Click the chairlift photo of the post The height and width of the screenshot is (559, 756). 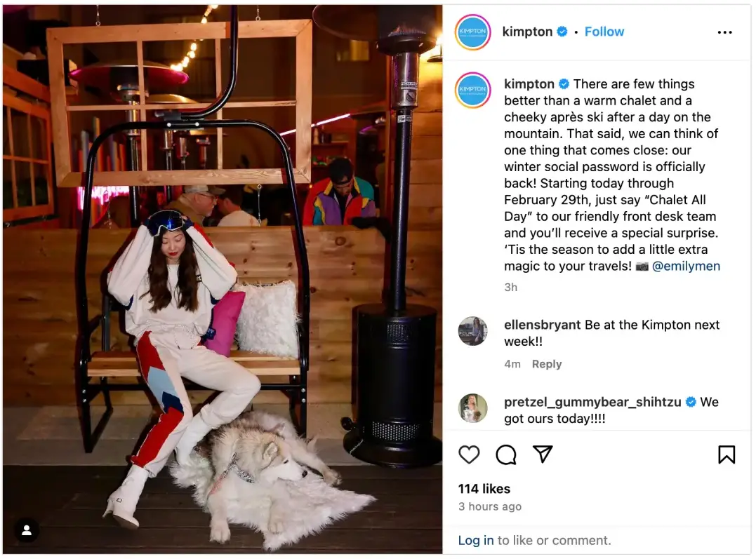tap(223, 279)
